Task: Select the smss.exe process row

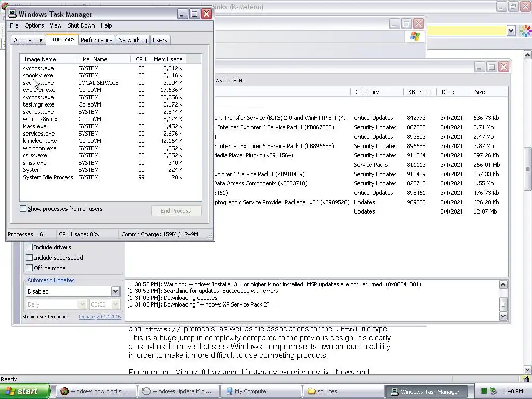Action: pos(103,163)
